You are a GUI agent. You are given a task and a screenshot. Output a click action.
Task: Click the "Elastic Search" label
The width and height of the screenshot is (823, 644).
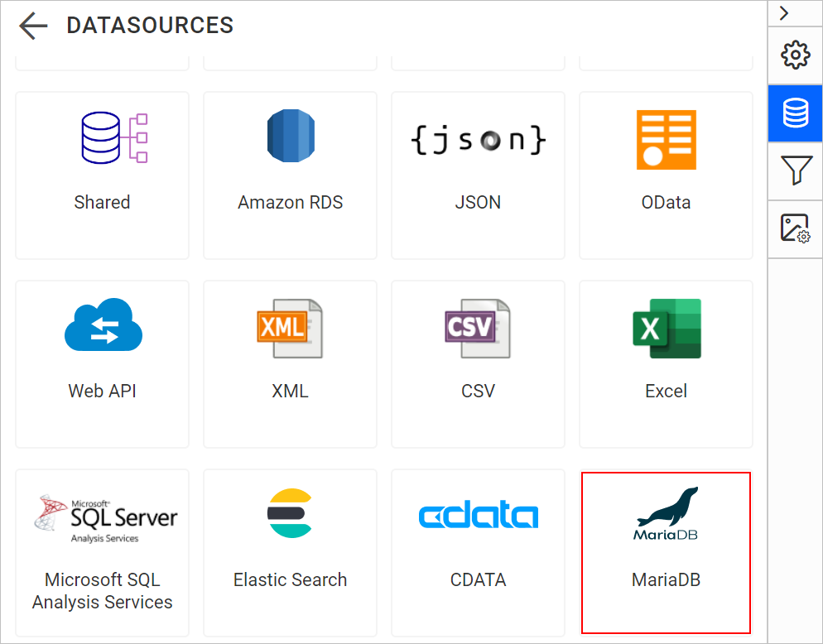pyautogui.click(x=291, y=580)
